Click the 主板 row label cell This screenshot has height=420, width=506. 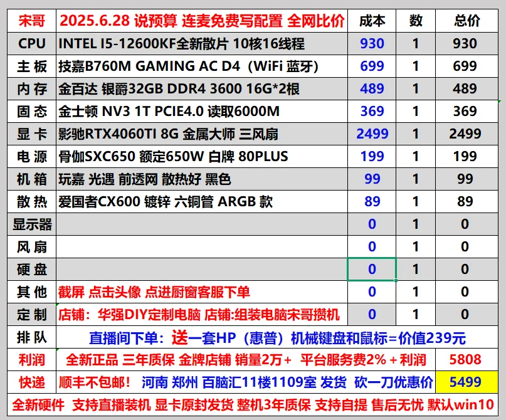click(31, 66)
